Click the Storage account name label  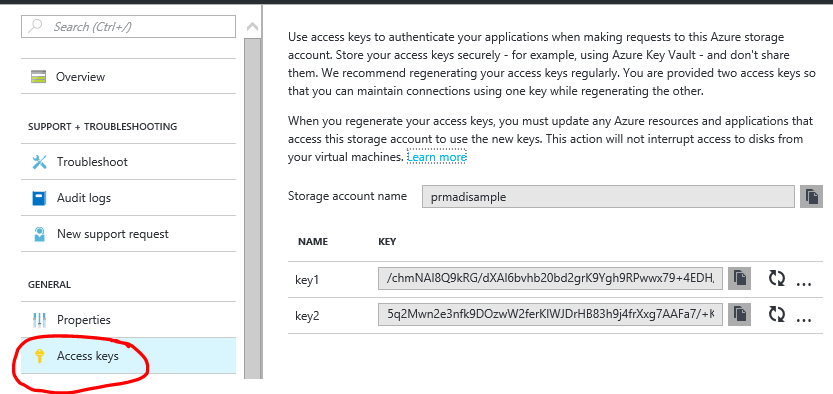[x=347, y=196]
